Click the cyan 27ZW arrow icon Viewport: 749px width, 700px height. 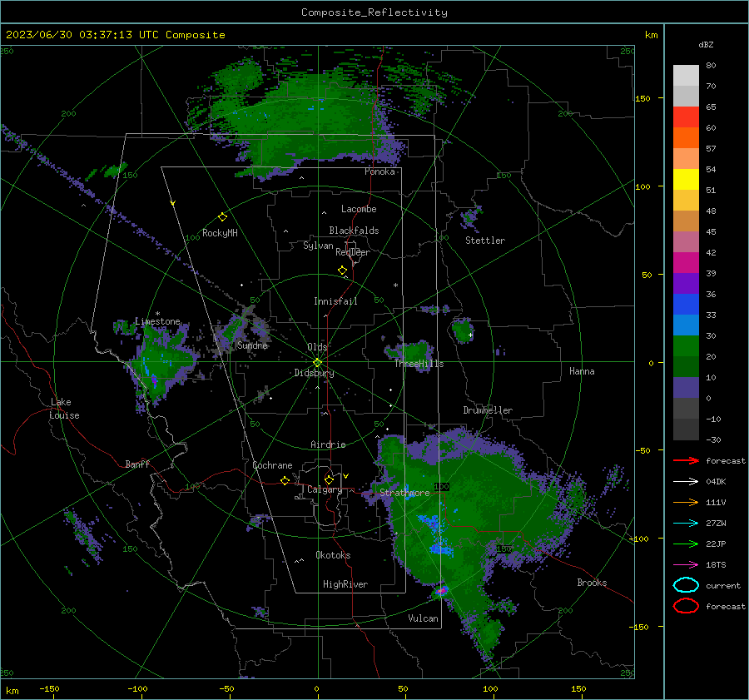coord(686,524)
